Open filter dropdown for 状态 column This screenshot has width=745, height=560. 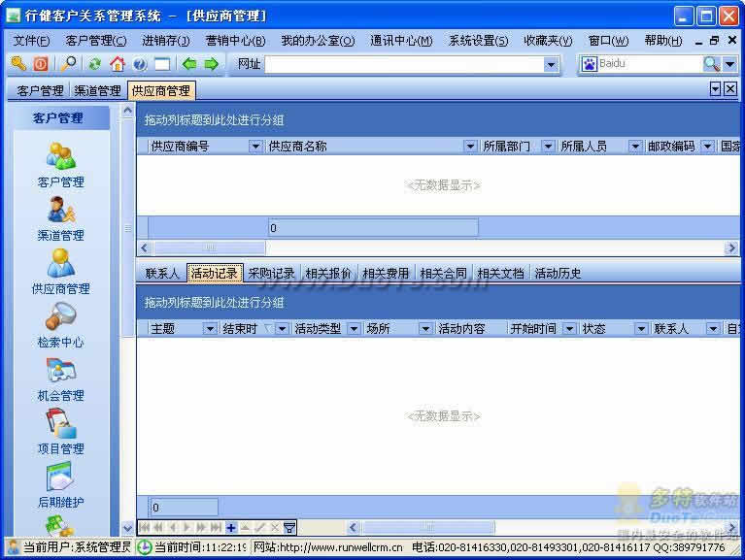pyautogui.click(x=641, y=328)
